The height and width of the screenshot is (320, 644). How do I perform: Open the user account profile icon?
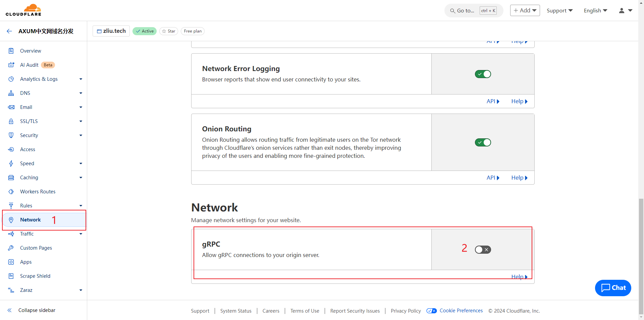[622, 11]
